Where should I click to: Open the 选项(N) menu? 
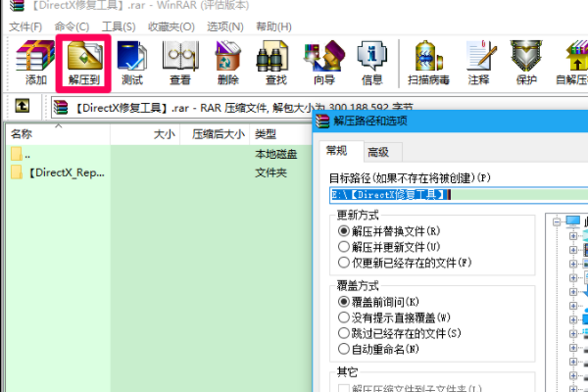tap(225, 26)
